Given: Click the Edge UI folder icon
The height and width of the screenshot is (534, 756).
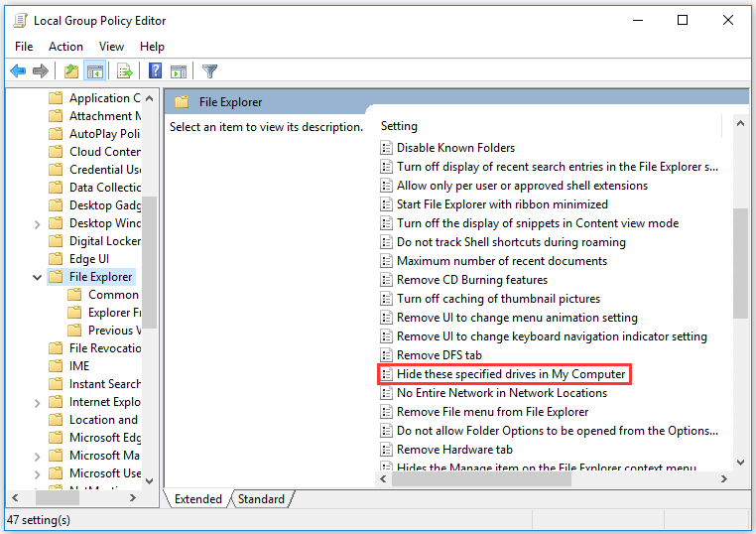Looking at the screenshot, I should 56,259.
